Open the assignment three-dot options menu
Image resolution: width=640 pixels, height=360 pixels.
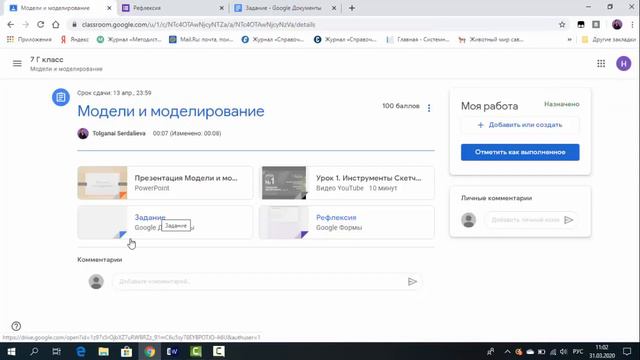point(429,108)
